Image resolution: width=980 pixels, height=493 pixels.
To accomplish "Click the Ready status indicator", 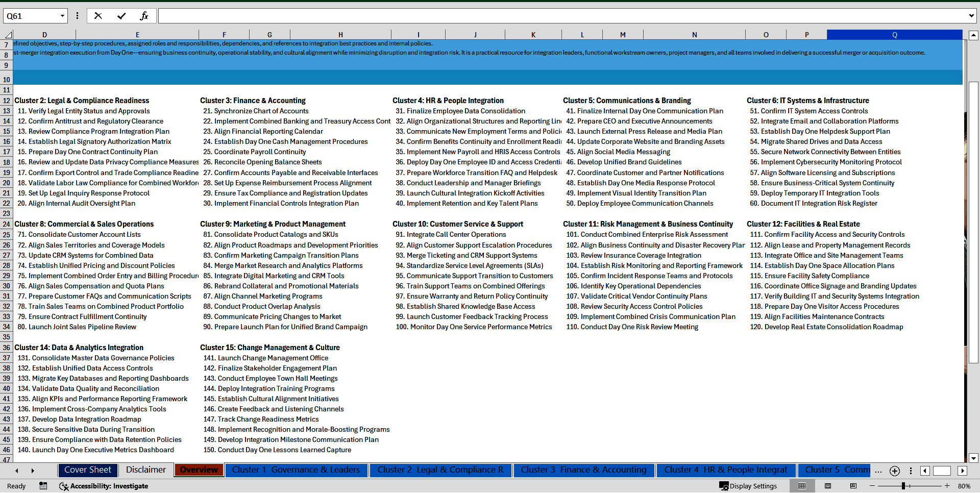I will coord(16,486).
